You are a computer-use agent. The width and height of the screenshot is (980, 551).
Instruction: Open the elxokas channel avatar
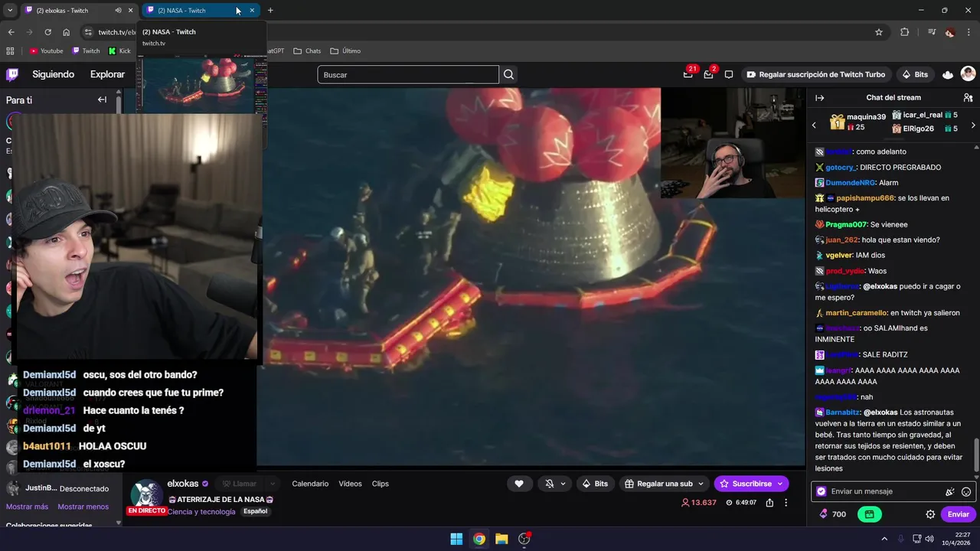146,495
